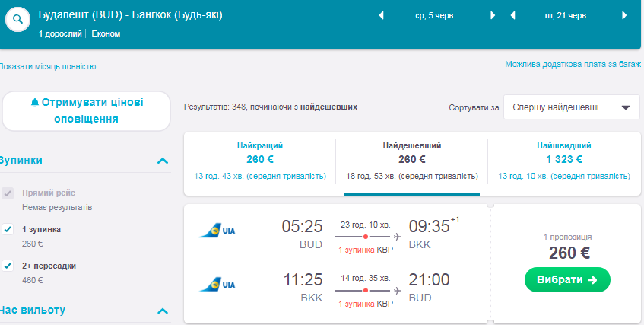Click the airplane icon on outbound flight
The height and width of the screenshot is (325, 644).
point(397,236)
